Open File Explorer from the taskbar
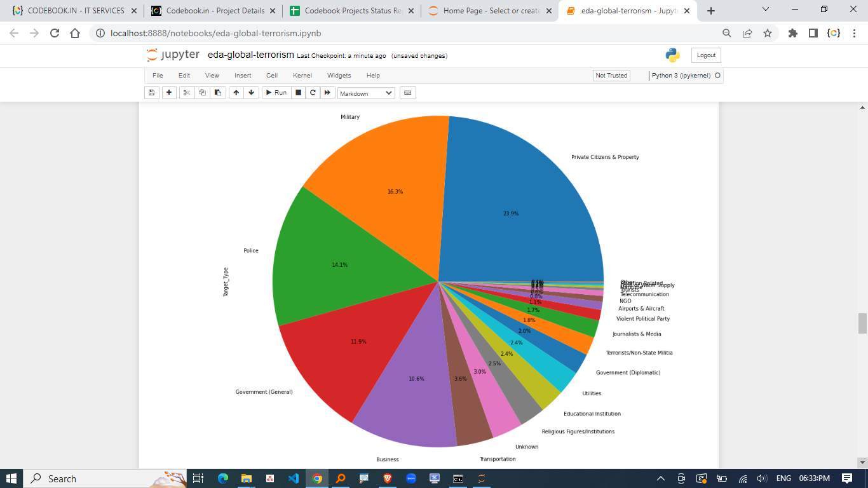 246,478
